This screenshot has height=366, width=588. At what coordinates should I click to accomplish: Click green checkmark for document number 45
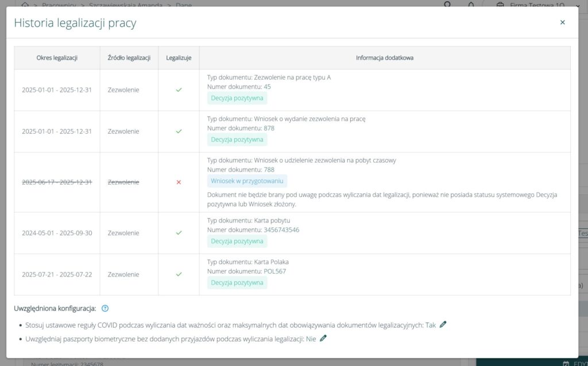tap(179, 90)
